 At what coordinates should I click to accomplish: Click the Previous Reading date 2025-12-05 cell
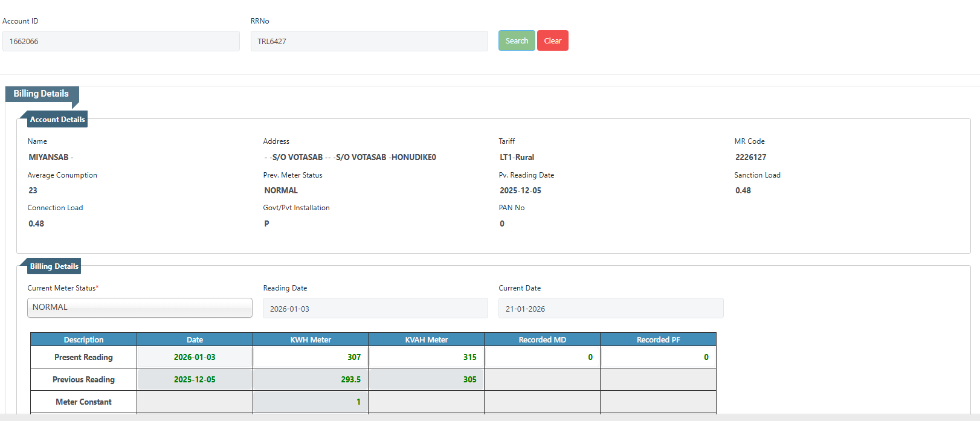click(195, 379)
